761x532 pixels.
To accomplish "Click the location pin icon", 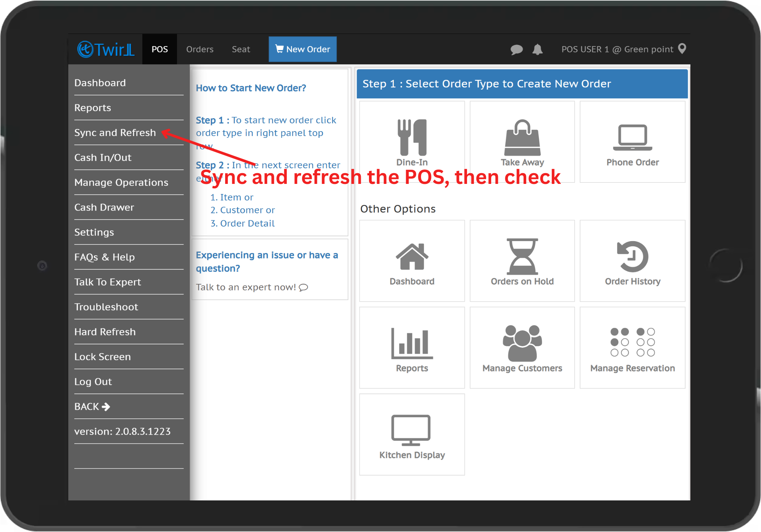I will pos(682,49).
